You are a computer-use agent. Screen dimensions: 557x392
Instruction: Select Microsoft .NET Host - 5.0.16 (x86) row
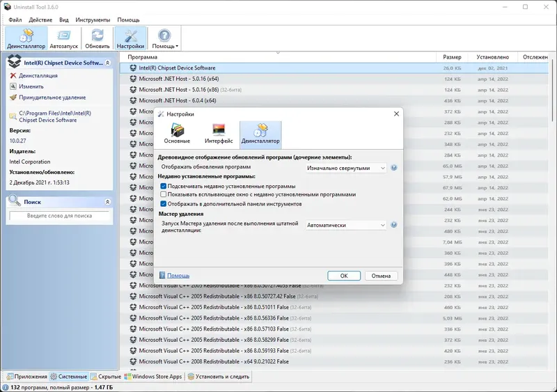pyautogui.click(x=334, y=90)
